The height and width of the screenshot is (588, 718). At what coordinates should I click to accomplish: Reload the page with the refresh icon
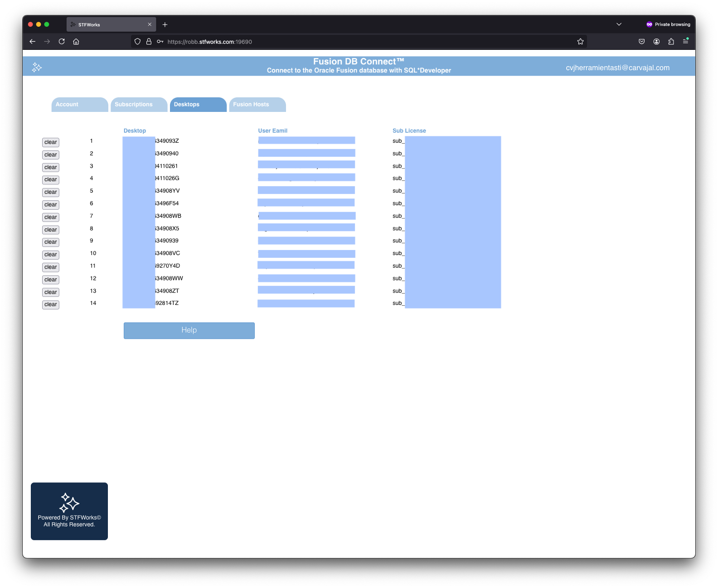click(x=62, y=42)
